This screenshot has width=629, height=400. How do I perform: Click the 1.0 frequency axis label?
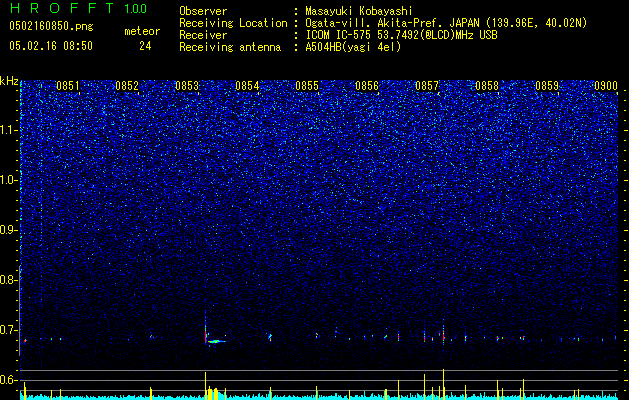8,180
